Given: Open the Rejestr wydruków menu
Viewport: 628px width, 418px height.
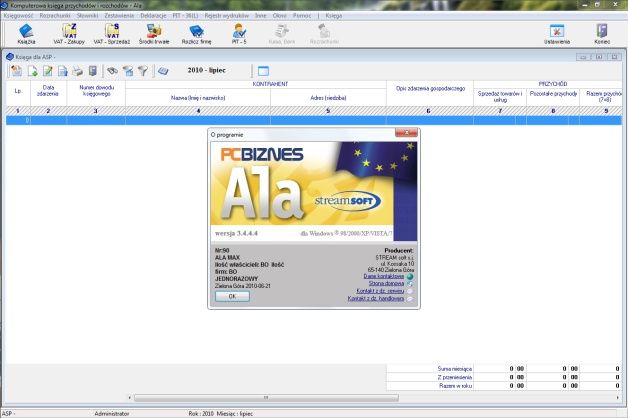Looking at the screenshot, I should [227, 16].
